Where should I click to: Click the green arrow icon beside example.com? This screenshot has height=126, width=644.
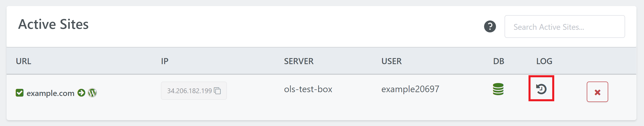(x=81, y=93)
